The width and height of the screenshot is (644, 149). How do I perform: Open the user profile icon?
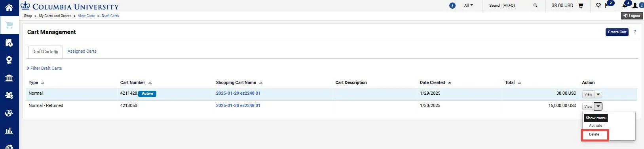coord(635,6)
